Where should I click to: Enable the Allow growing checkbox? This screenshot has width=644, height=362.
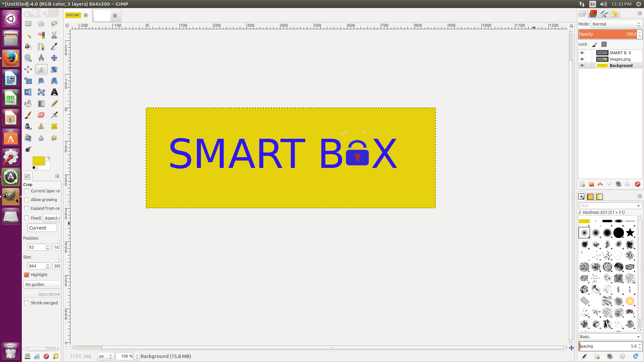coord(26,200)
